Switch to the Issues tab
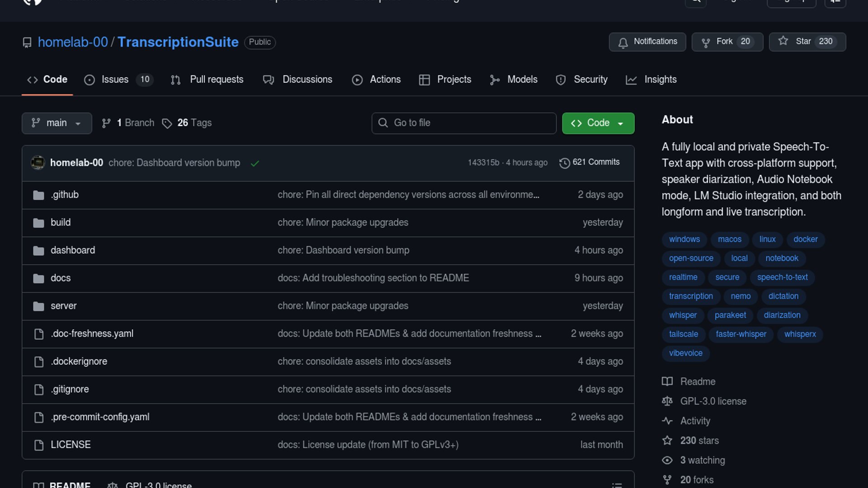 pos(115,80)
